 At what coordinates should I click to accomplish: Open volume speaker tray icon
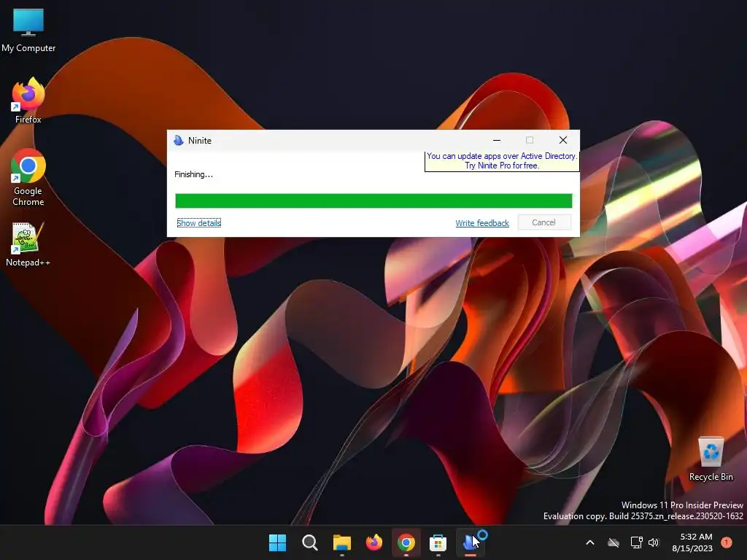coord(654,542)
